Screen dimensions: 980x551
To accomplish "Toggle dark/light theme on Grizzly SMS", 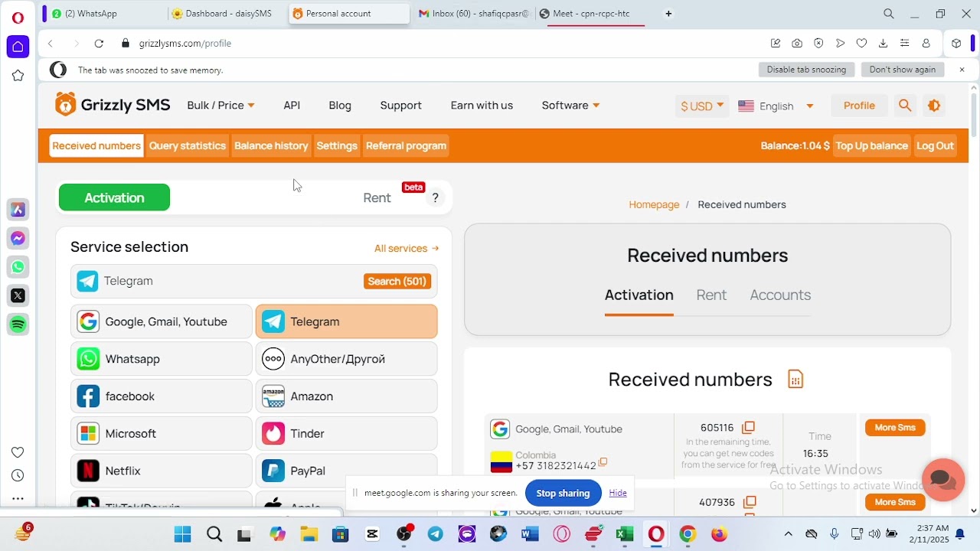I will [x=934, y=106].
